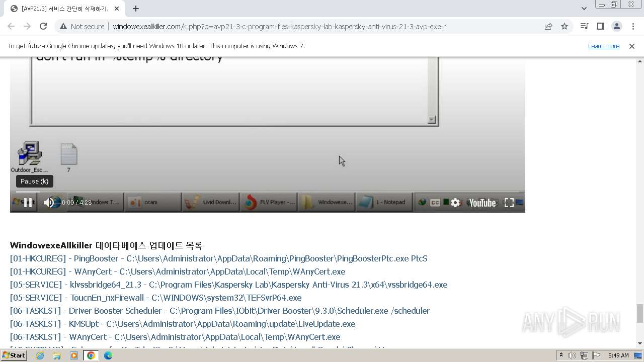Switch to Chrome in the taskbar
Image resolution: width=644 pixels, height=362 pixels.
point(91,355)
